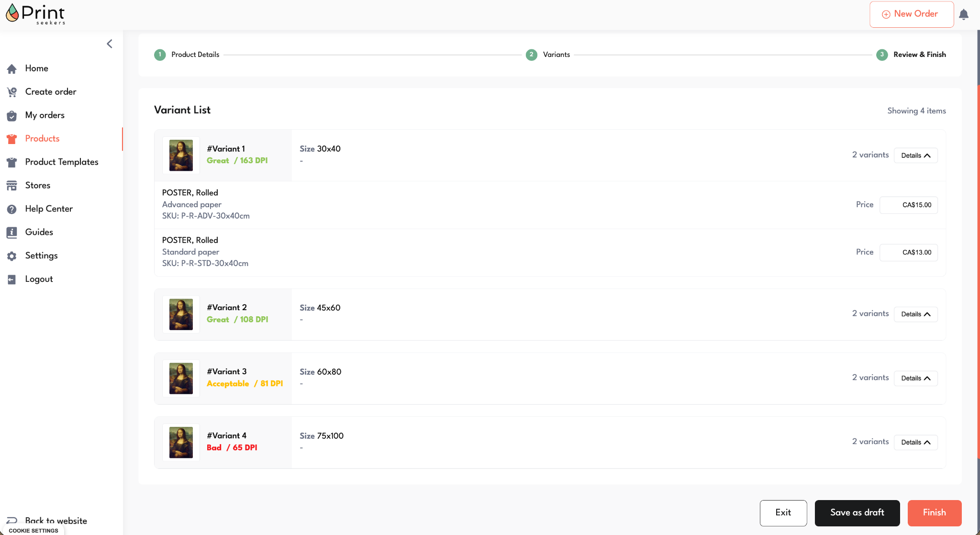The height and width of the screenshot is (535, 980).
Task: Toggle Details for Variant 4
Action: coord(915,443)
